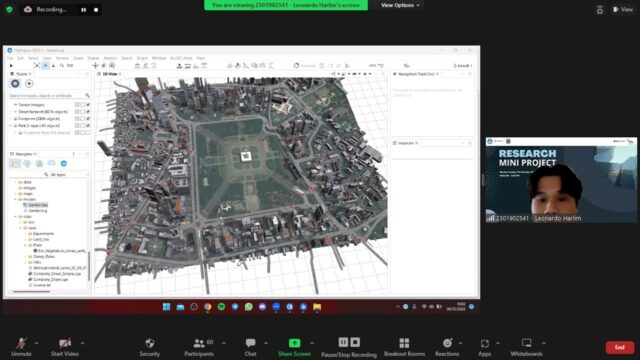Toggle visibility checkbox of Street Network layer
640x360 pixels.
click(x=88, y=112)
